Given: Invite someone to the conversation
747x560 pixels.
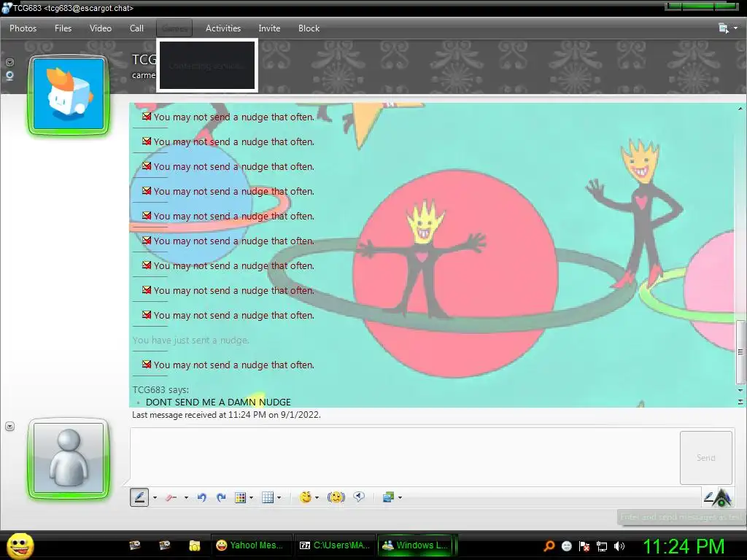Looking at the screenshot, I should coord(269,28).
